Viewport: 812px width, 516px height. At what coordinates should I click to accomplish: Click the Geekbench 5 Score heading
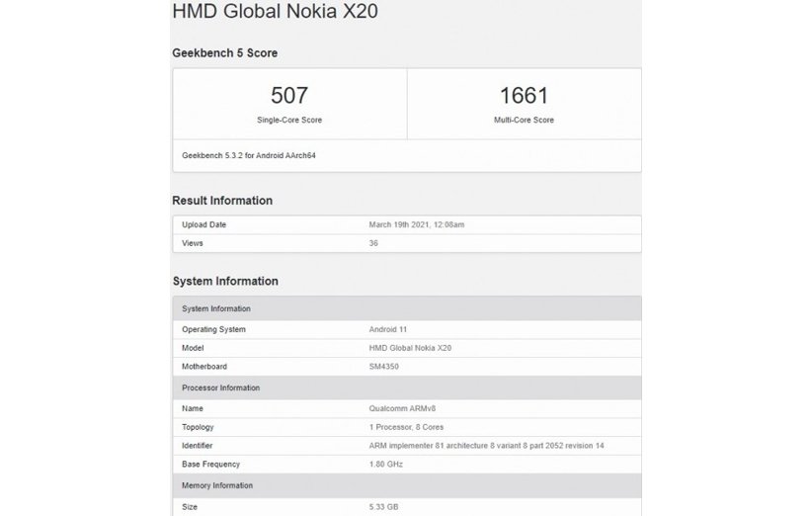pyautogui.click(x=225, y=52)
